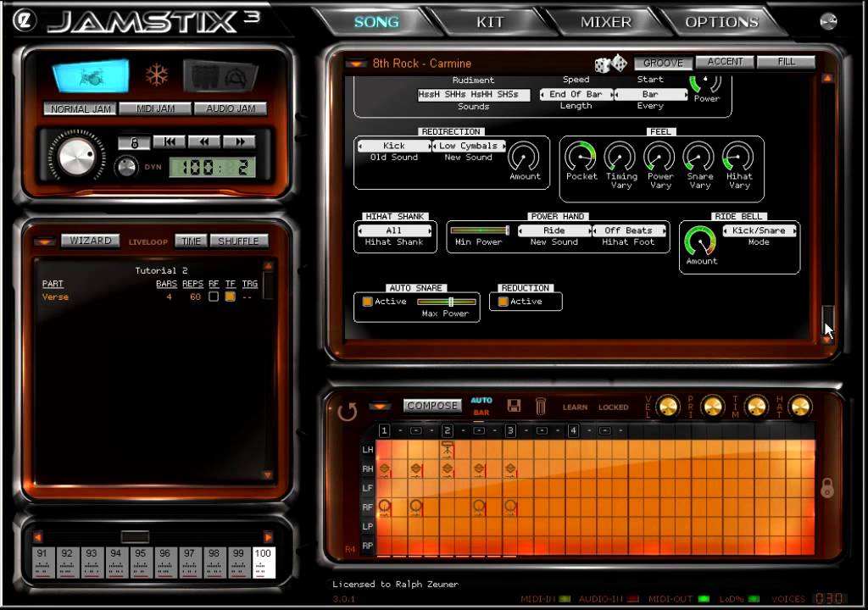
Task: Switch to the KIT tab
Action: (490, 22)
